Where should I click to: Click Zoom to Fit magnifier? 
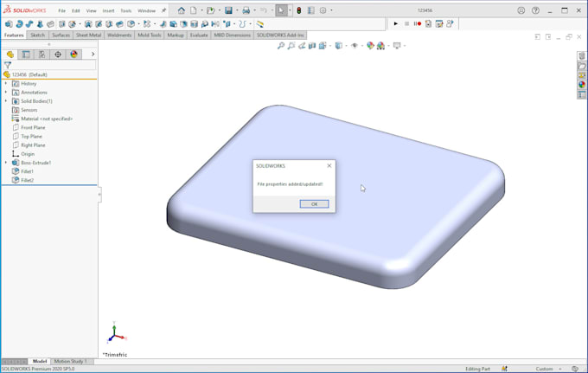pyautogui.click(x=280, y=45)
